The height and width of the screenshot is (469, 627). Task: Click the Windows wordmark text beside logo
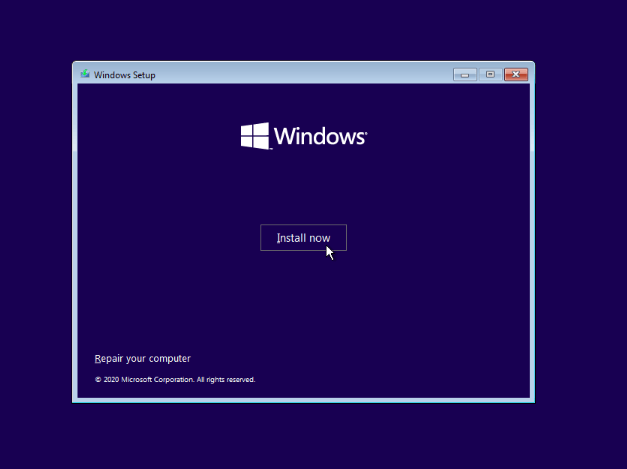[x=319, y=137]
